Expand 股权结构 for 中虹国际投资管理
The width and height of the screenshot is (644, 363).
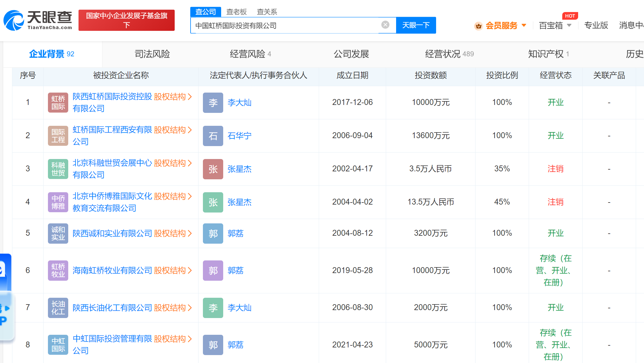173,339
